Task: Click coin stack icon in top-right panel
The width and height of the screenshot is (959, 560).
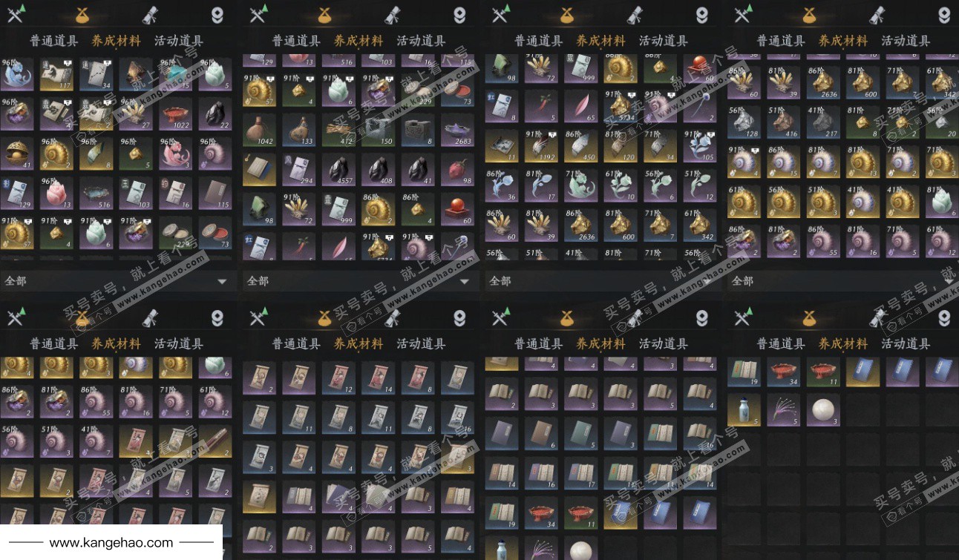Action: pyautogui.click(x=944, y=15)
